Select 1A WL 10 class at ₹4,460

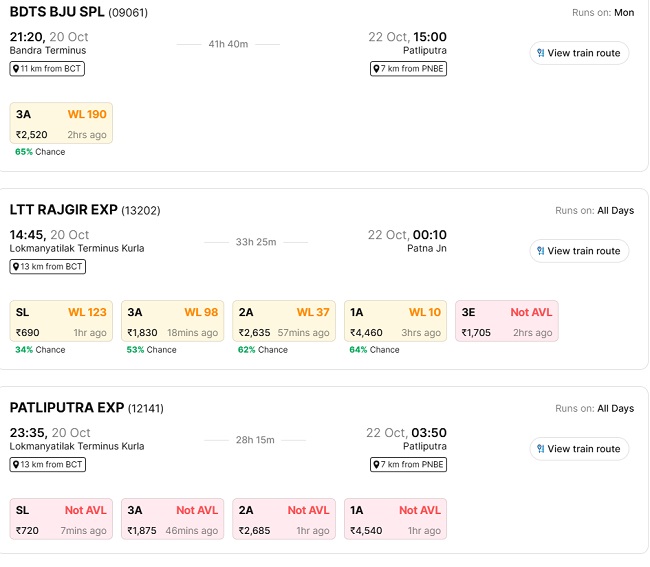click(395, 322)
